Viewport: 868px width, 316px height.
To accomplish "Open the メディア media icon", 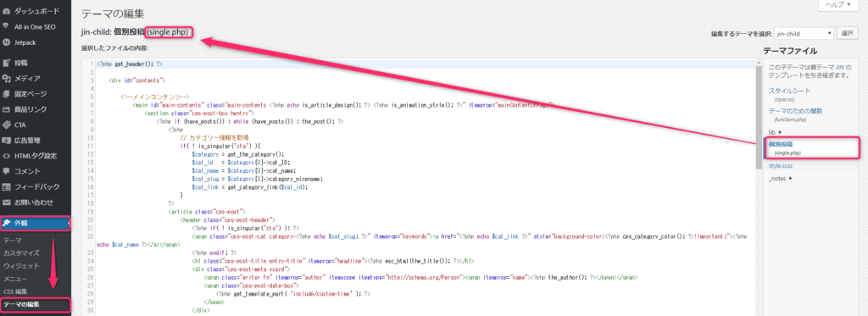I will 6,78.
